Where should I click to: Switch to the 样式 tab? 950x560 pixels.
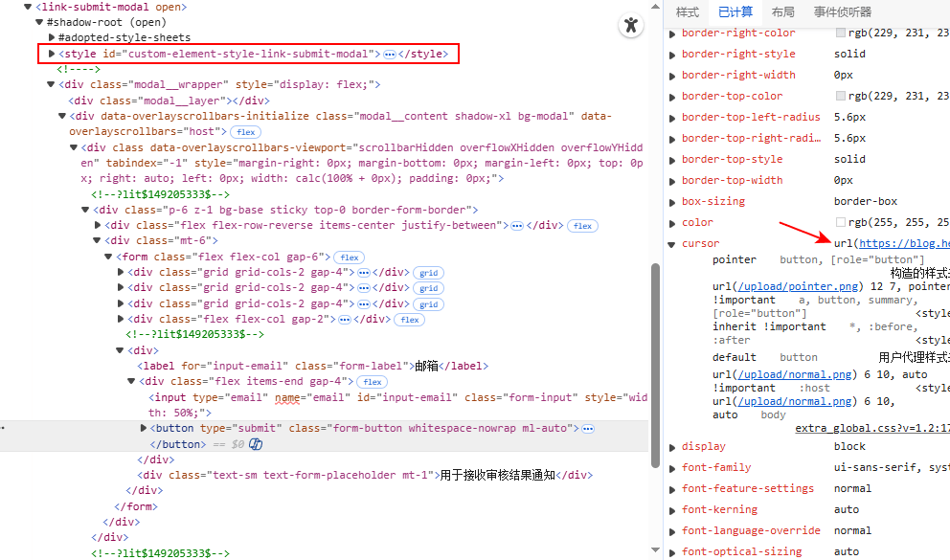pyautogui.click(x=688, y=12)
